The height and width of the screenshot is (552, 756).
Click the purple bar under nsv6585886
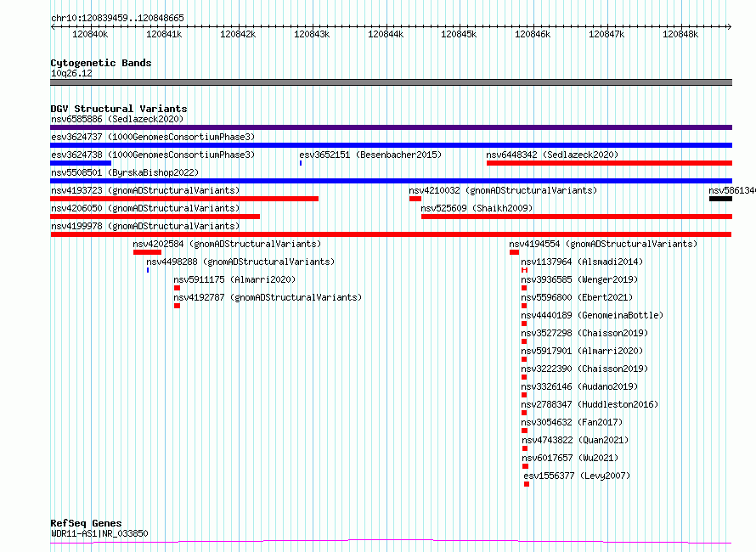(391, 127)
